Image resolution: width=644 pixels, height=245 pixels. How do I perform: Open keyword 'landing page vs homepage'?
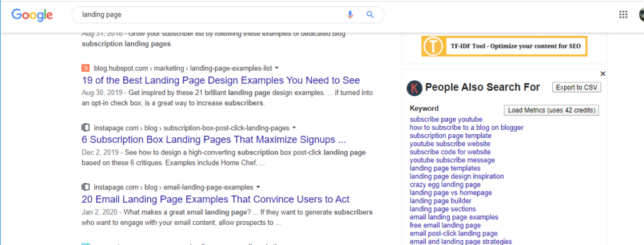coord(450,193)
